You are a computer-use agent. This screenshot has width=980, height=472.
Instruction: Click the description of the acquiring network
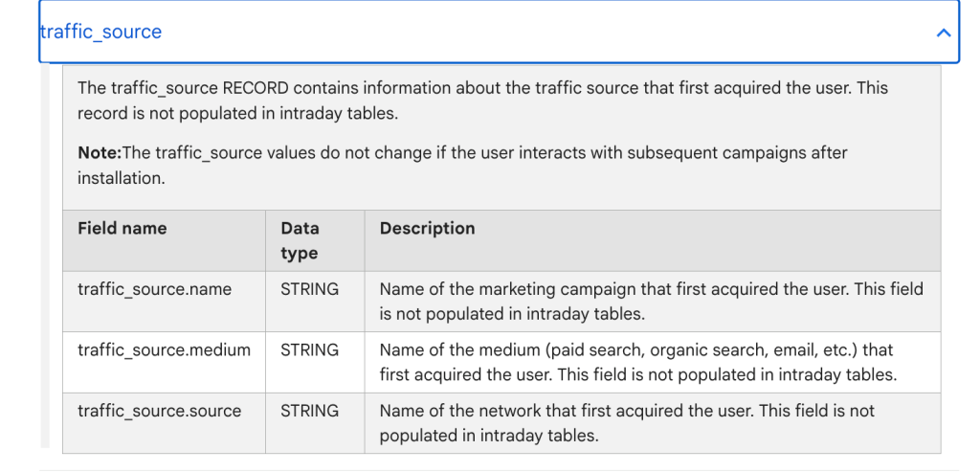[x=627, y=423]
